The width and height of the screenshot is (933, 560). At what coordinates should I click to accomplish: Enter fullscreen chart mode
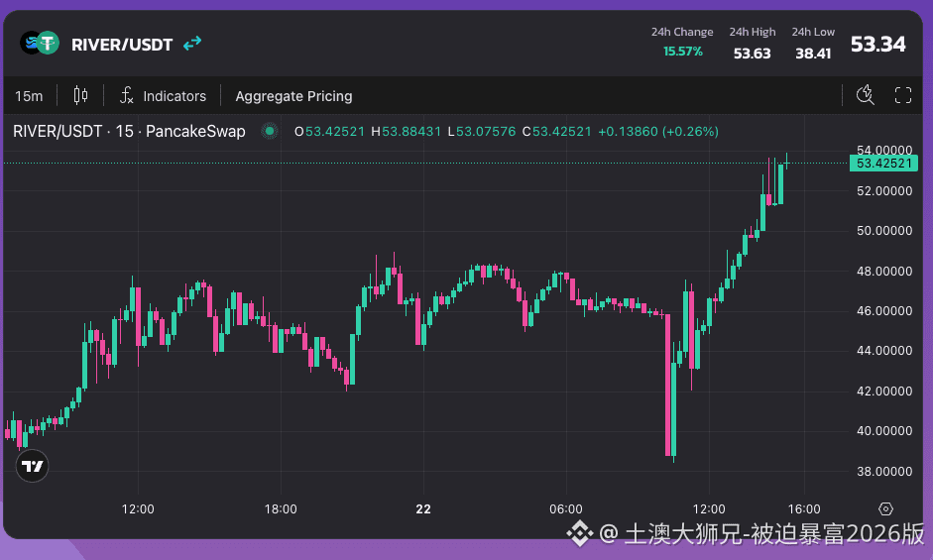902,95
